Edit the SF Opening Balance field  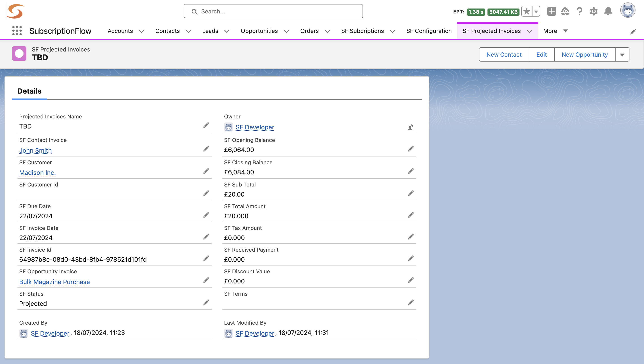[411, 149]
